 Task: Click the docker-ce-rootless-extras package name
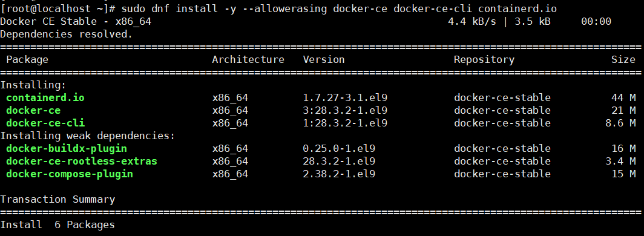click(x=82, y=162)
